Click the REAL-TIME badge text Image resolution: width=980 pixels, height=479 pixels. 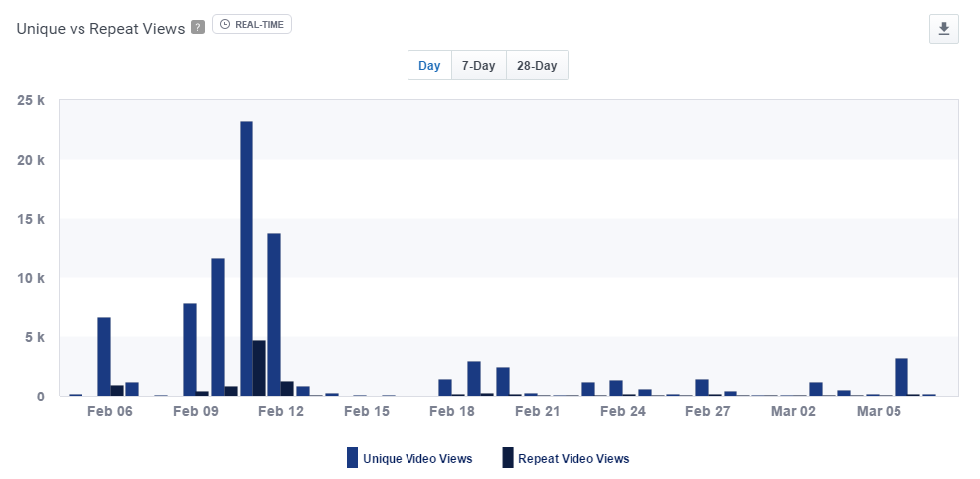point(260,24)
